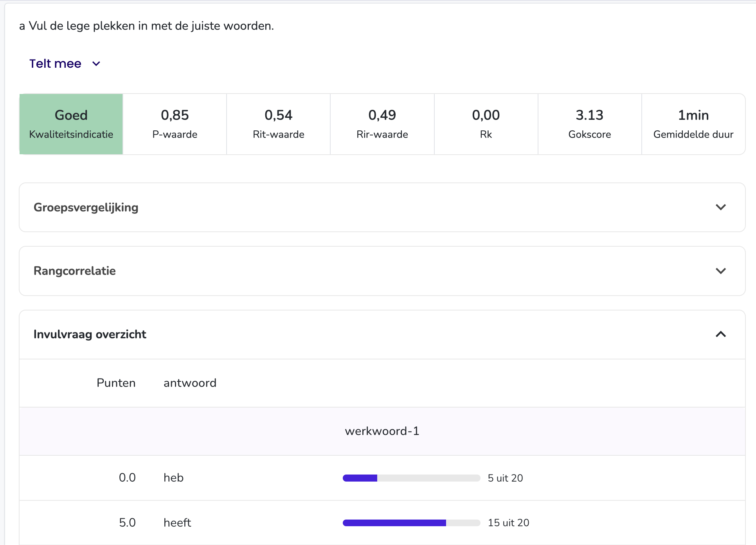
Task: Click the 3.13 Gokscore stat tile
Action: [x=590, y=124]
